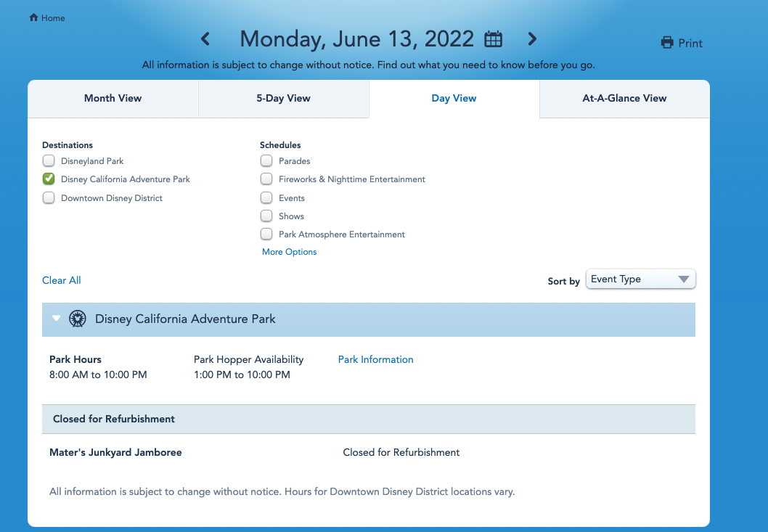The height and width of the screenshot is (532, 768).
Task: Tick the Parades schedule checkbox
Action: coord(266,160)
